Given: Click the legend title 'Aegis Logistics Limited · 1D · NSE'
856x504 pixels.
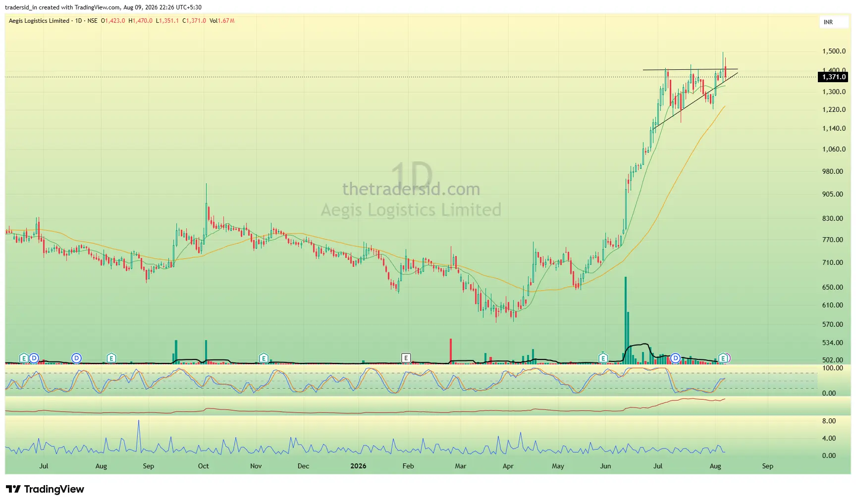Looking at the screenshot, I should 53,21.
